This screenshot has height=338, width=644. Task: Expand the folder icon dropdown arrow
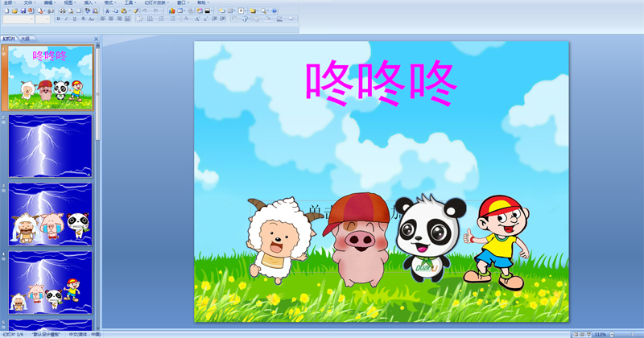(x=258, y=11)
